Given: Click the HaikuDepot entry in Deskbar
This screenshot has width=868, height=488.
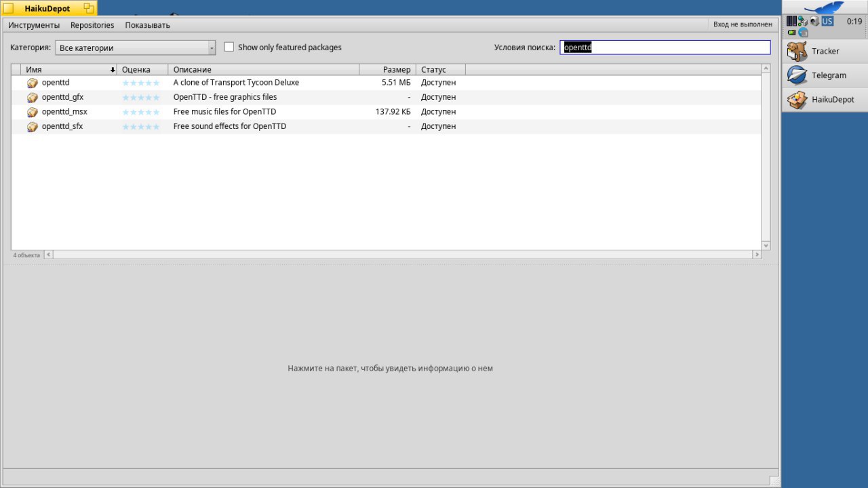Looking at the screenshot, I should point(825,99).
